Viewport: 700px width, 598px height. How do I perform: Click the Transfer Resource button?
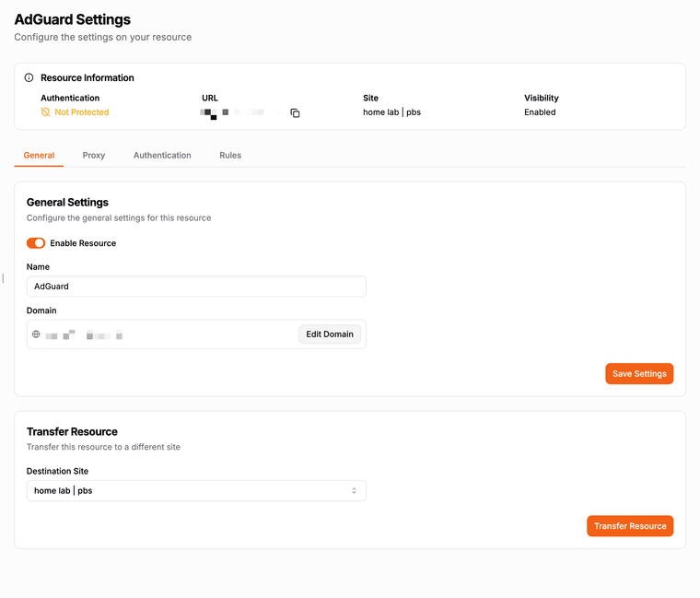pos(630,526)
